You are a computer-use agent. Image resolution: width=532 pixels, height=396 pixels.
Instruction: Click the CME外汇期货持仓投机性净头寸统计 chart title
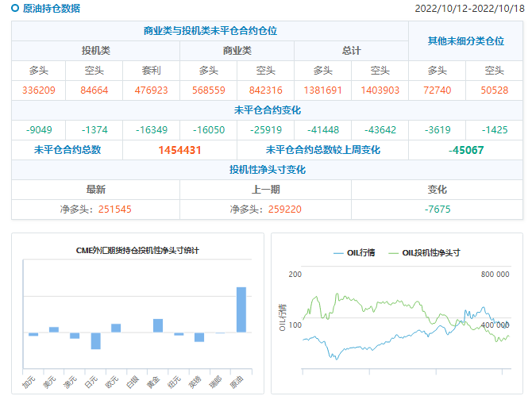click(x=137, y=251)
